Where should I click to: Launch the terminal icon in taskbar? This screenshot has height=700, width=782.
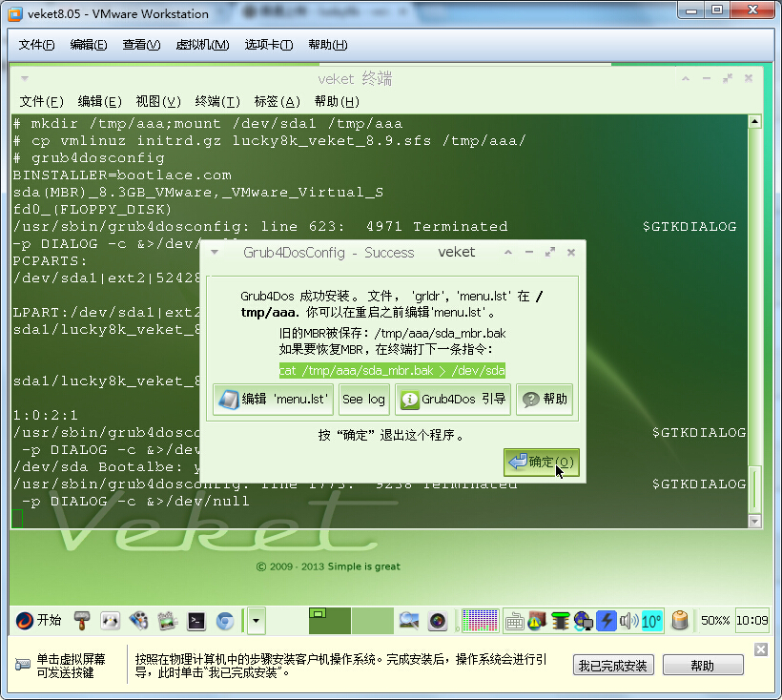(x=196, y=621)
